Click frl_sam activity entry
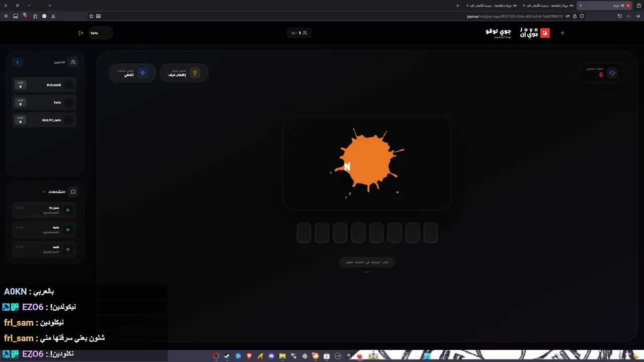Viewport: 644px width, 362px height. click(44, 210)
